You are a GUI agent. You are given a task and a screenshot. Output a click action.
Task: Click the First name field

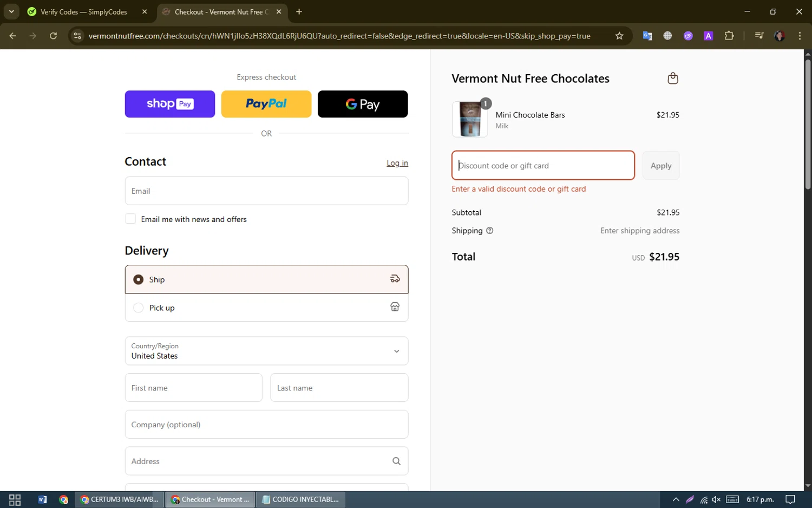point(193,388)
